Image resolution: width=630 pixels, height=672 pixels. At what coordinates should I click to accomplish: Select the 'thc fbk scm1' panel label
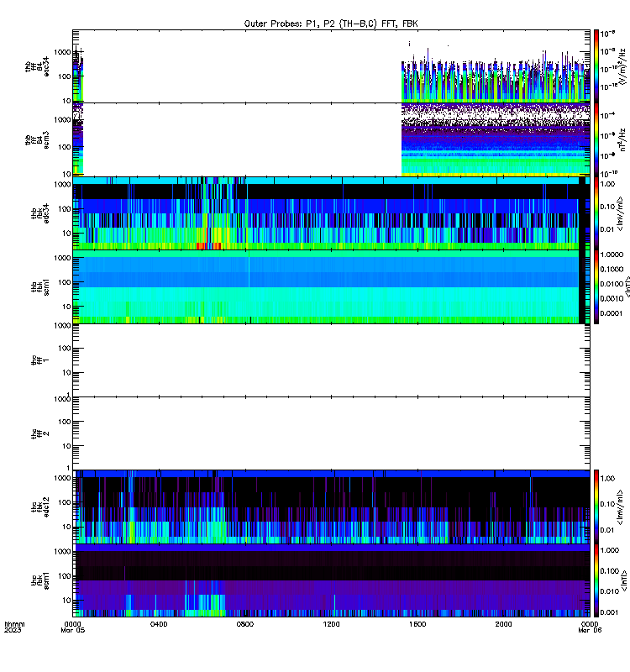point(39,580)
